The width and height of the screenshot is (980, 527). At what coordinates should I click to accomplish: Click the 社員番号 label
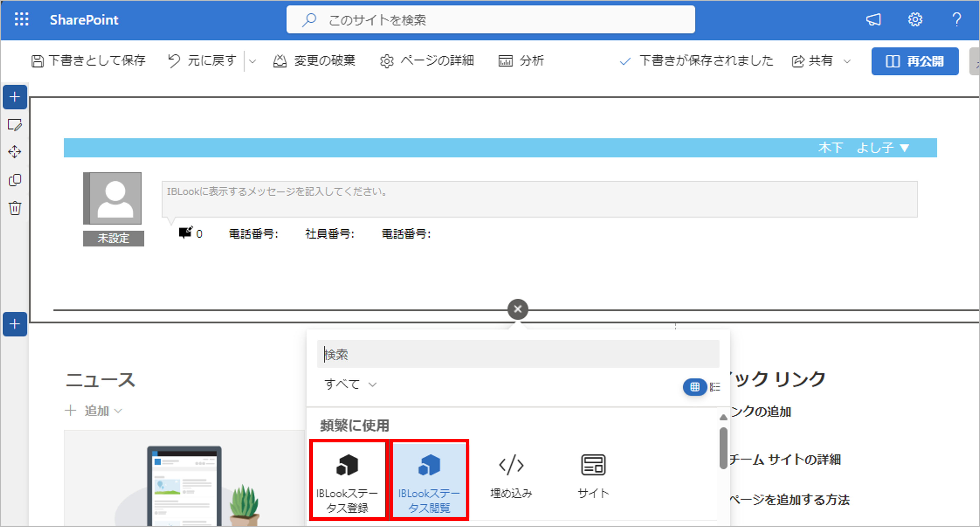pos(329,234)
